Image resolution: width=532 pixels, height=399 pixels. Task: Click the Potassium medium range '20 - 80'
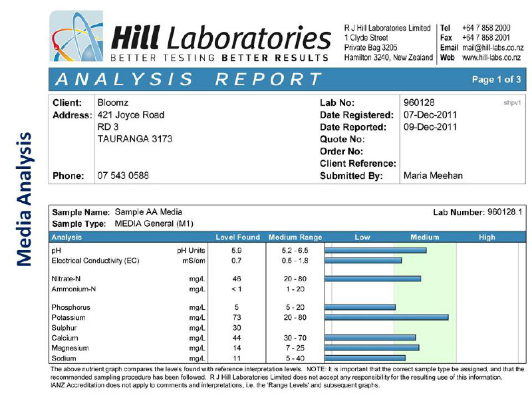coord(295,317)
